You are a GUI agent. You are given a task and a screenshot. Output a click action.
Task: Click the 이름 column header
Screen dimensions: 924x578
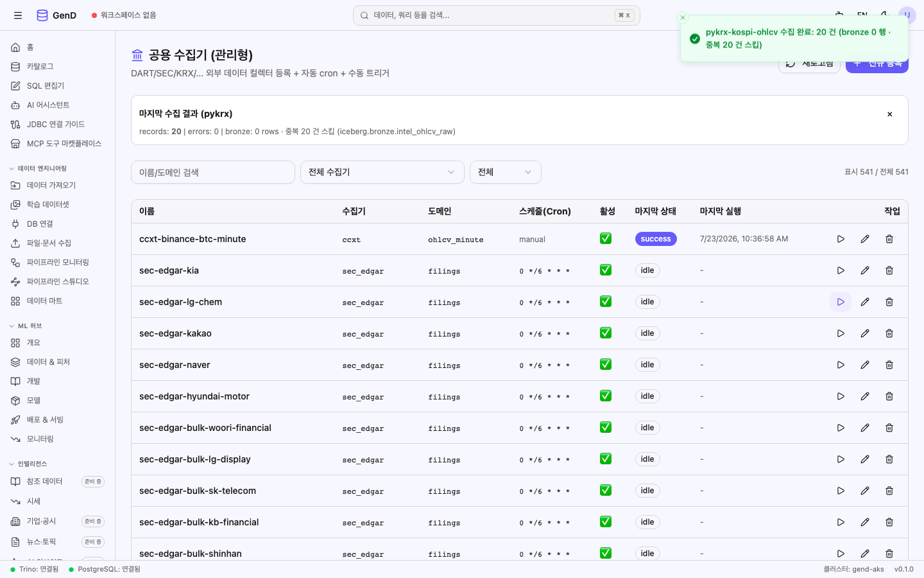[147, 211]
